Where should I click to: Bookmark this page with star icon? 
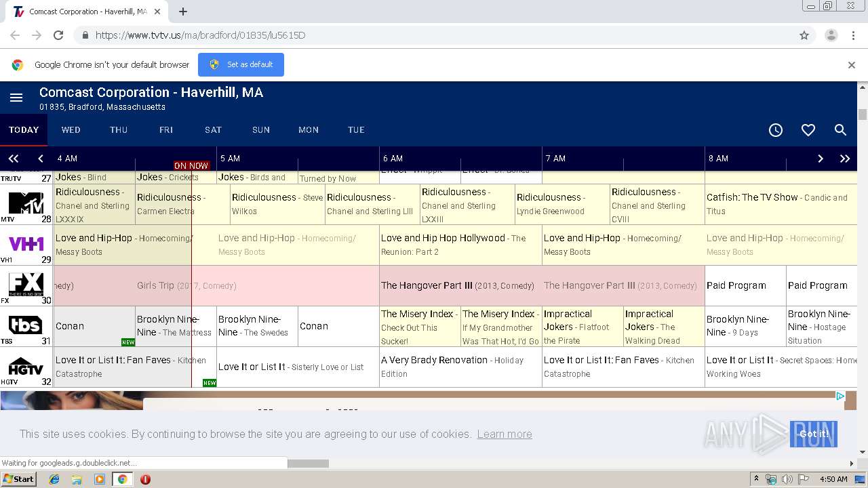click(x=804, y=35)
